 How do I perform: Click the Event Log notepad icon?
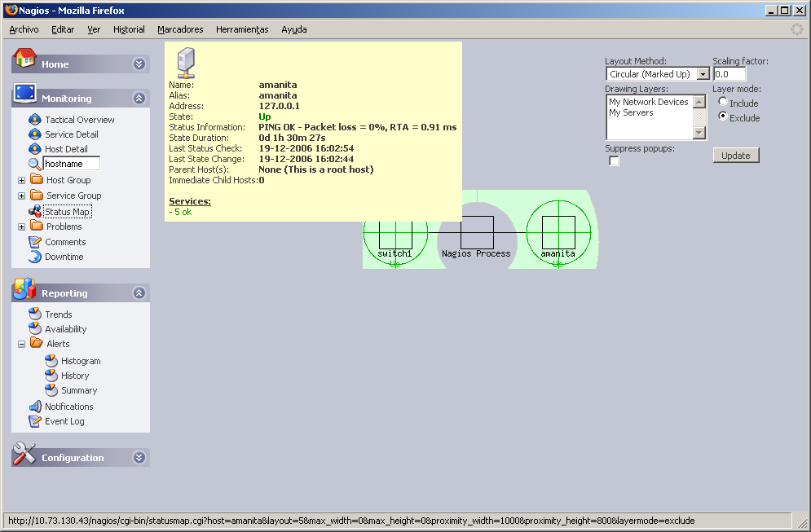pos(35,421)
